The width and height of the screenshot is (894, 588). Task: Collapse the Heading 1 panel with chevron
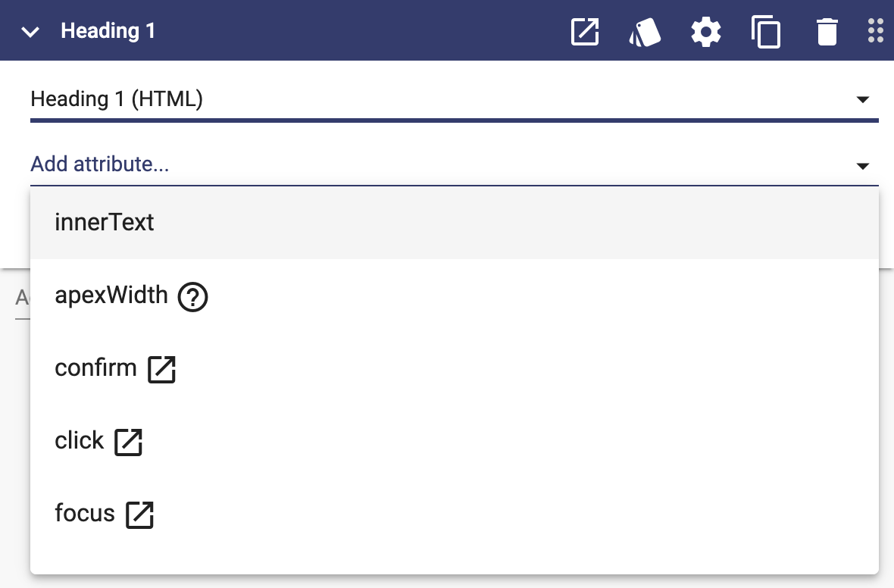click(30, 32)
